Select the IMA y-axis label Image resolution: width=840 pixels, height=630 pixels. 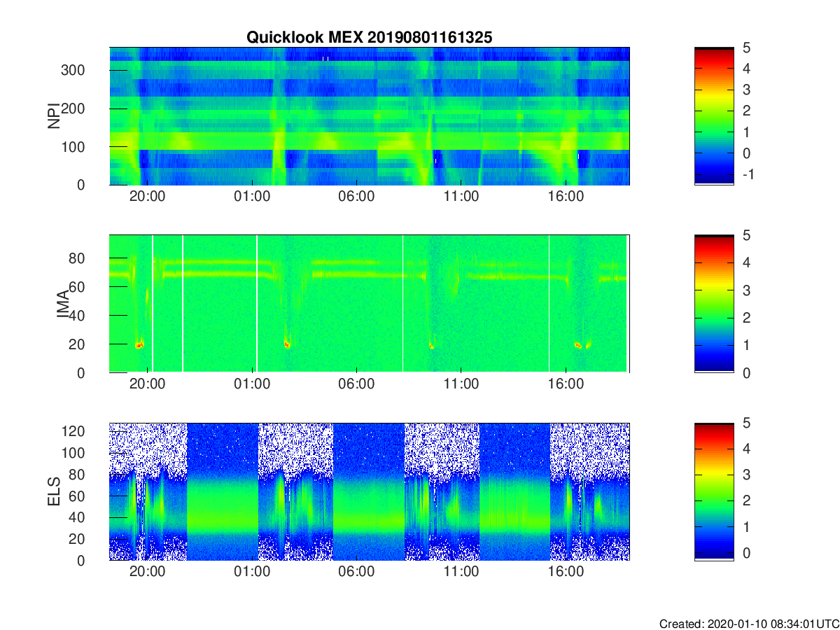[62, 304]
